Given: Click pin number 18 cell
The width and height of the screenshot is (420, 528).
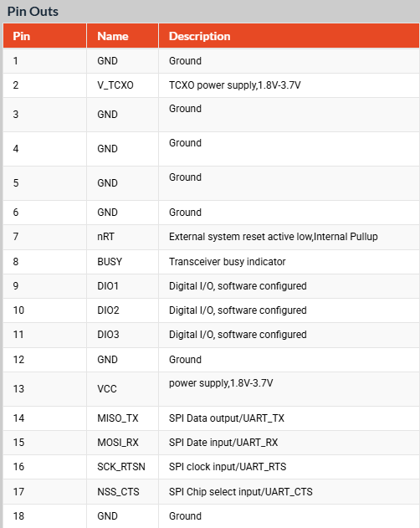Looking at the screenshot, I should [45, 516].
